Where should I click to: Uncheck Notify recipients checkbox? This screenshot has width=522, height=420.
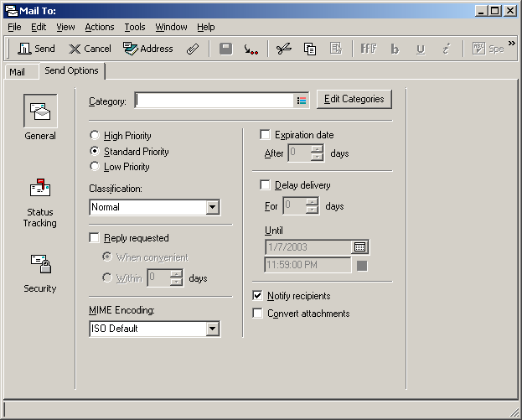pos(258,295)
